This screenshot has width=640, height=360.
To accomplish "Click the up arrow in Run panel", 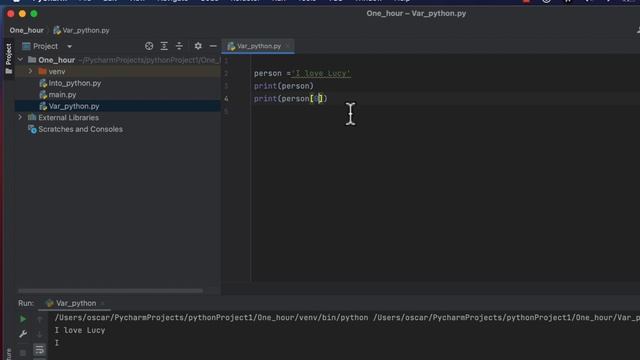I will (40, 319).
